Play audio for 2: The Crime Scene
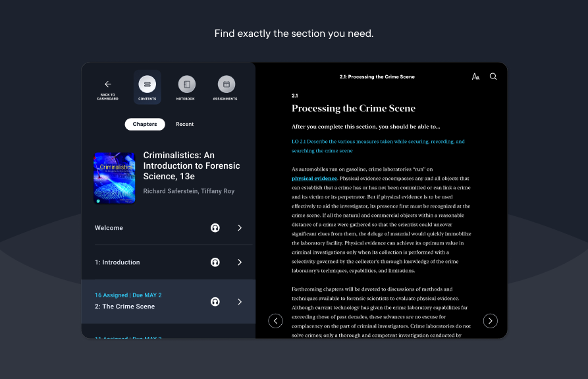 (215, 302)
